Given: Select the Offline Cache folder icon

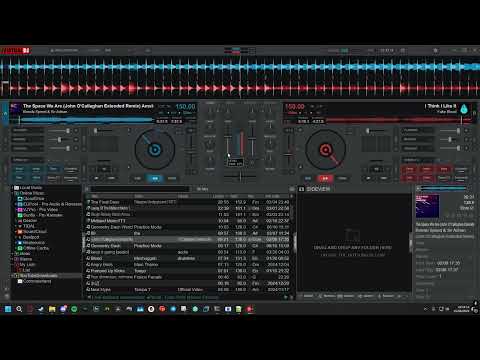Looking at the screenshot, I should tap(20, 248).
